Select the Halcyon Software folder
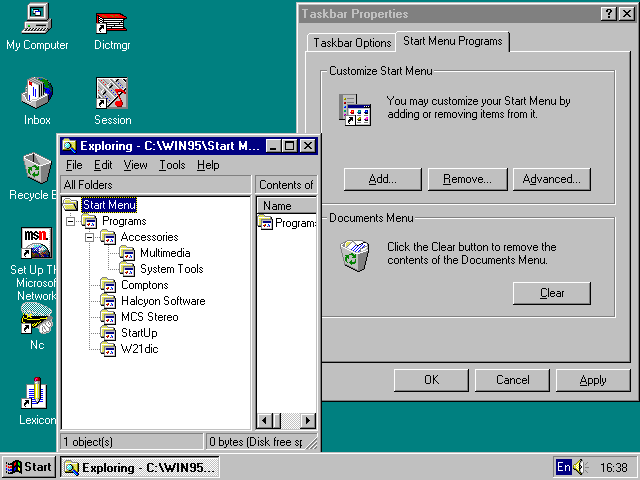The image size is (640, 480). tap(162, 301)
